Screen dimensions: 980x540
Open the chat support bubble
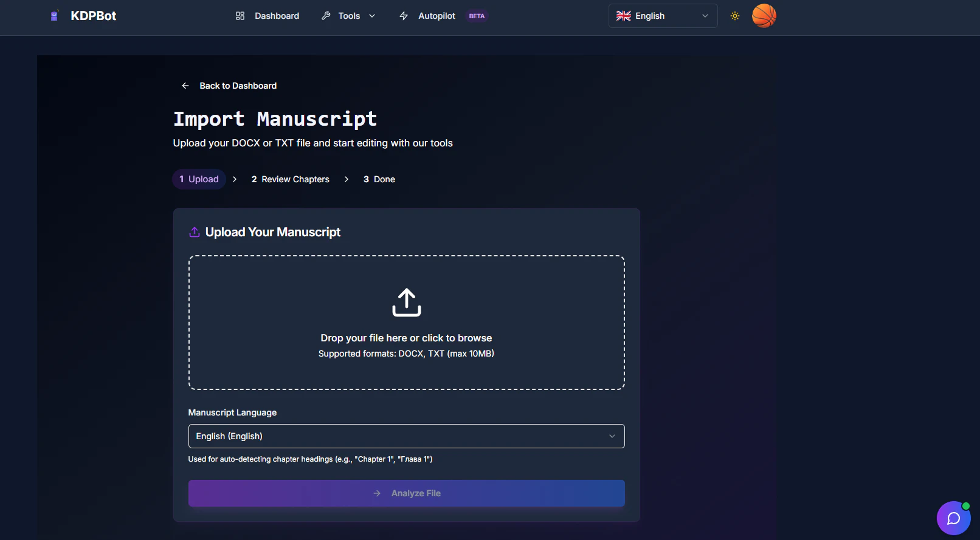pos(954,518)
